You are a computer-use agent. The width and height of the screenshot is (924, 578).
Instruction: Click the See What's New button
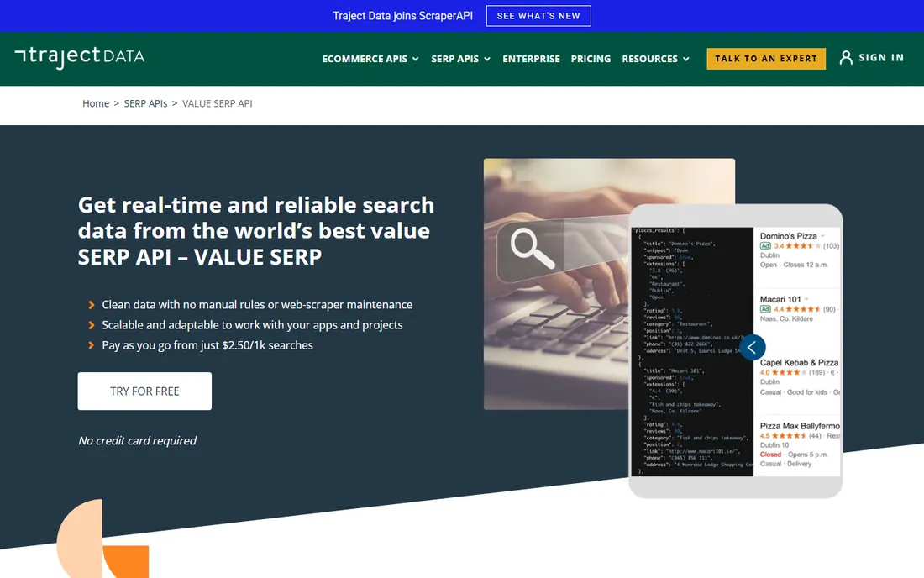coord(538,16)
